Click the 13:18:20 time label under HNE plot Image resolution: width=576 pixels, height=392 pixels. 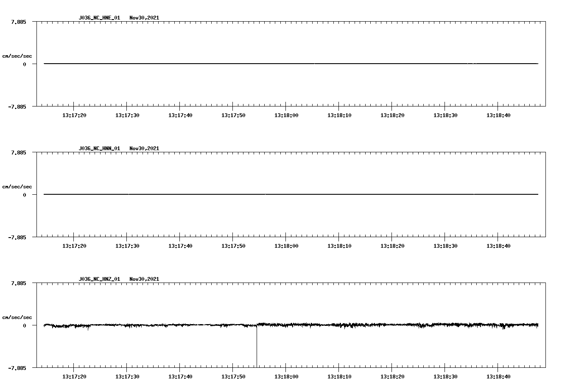click(392, 115)
